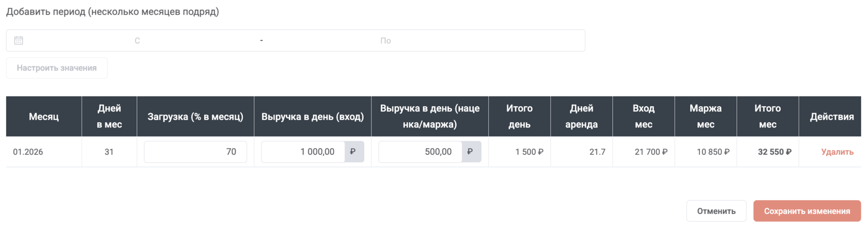This screenshot has height=230, width=868.
Task: Click the ruble icon beside 1 000,00
Action: [353, 152]
